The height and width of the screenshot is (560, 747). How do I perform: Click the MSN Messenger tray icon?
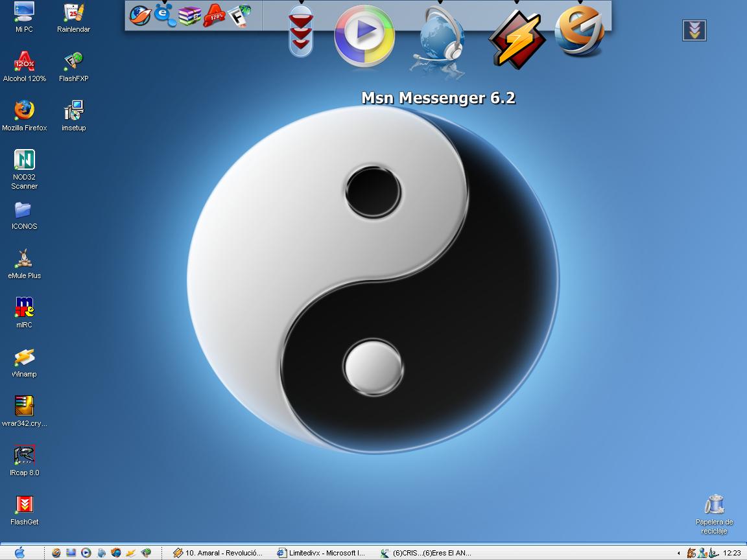coord(703,553)
